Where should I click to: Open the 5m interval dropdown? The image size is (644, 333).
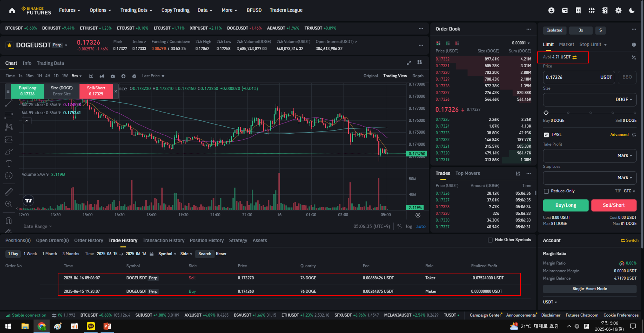pyautogui.click(x=77, y=76)
